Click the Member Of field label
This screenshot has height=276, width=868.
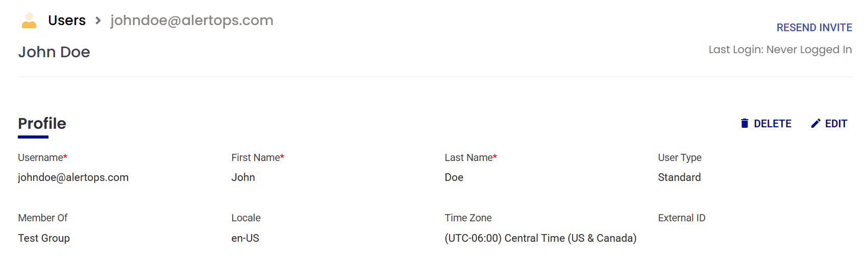[x=43, y=218]
